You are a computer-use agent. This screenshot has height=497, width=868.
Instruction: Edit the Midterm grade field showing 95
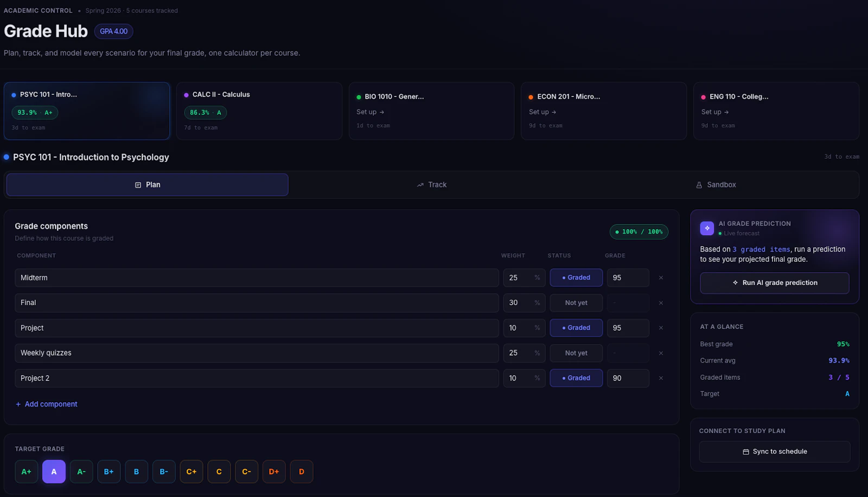pyautogui.click(x=628, y=277)
